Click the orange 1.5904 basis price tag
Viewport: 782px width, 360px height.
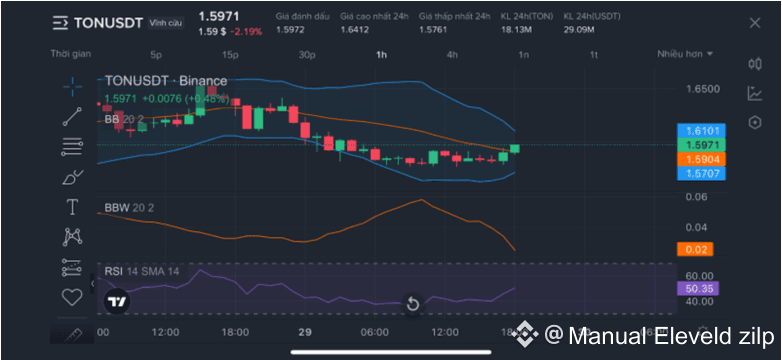[701, 159]
